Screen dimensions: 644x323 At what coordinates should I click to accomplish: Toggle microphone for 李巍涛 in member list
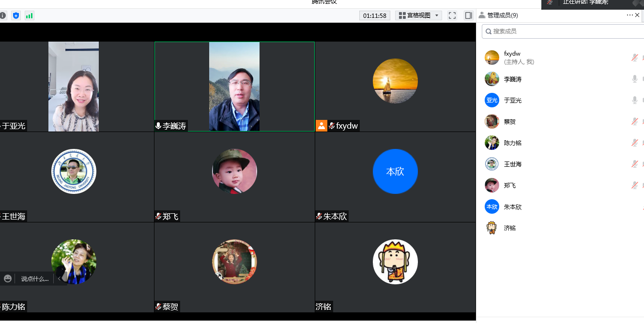(634, 79)
